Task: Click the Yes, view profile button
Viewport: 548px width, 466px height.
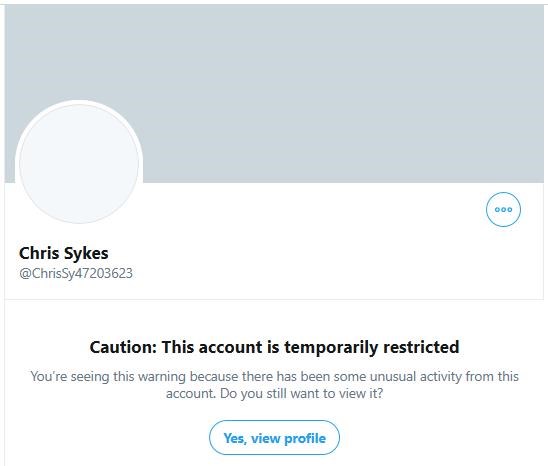Action: [274, 438]
